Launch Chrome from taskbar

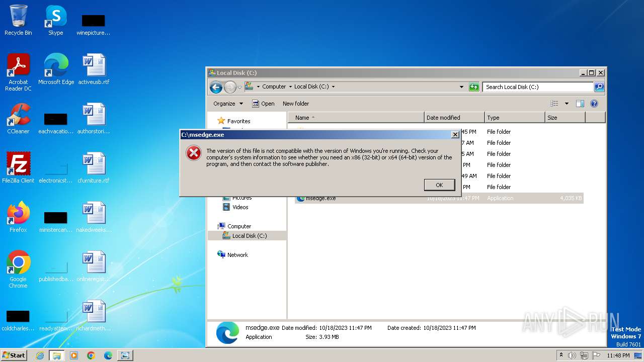point(91,355)
